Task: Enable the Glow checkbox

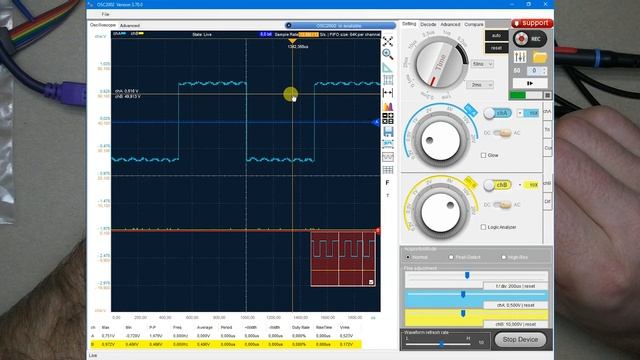Action: tap(484, 156)
